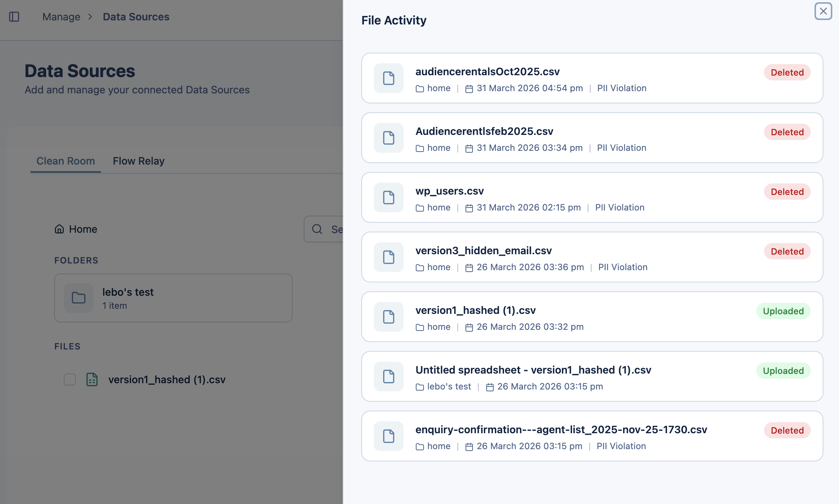Click file icon for wp_users.csv entry

(x=388, y=198)
